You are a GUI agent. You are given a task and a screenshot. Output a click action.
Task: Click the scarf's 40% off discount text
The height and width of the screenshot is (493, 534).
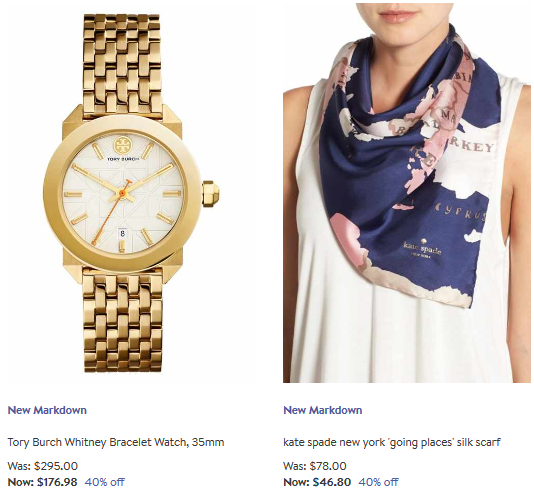pos(378,482)
